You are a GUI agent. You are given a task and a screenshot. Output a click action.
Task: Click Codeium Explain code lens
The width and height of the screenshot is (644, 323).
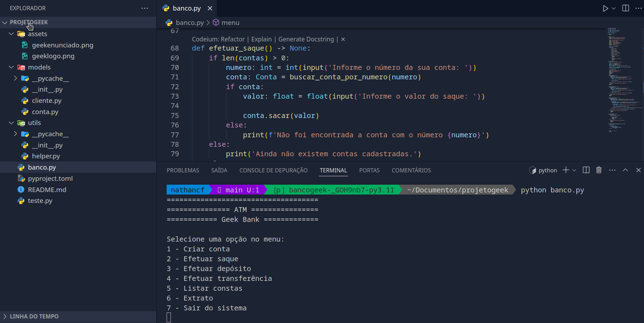click(262, 39)
